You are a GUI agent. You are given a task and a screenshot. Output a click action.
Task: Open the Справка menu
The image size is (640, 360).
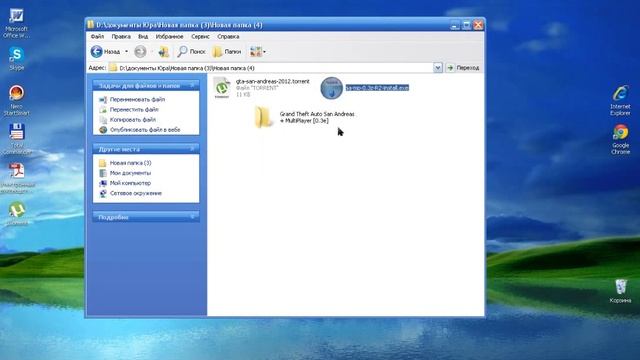[x=228, y=36]
